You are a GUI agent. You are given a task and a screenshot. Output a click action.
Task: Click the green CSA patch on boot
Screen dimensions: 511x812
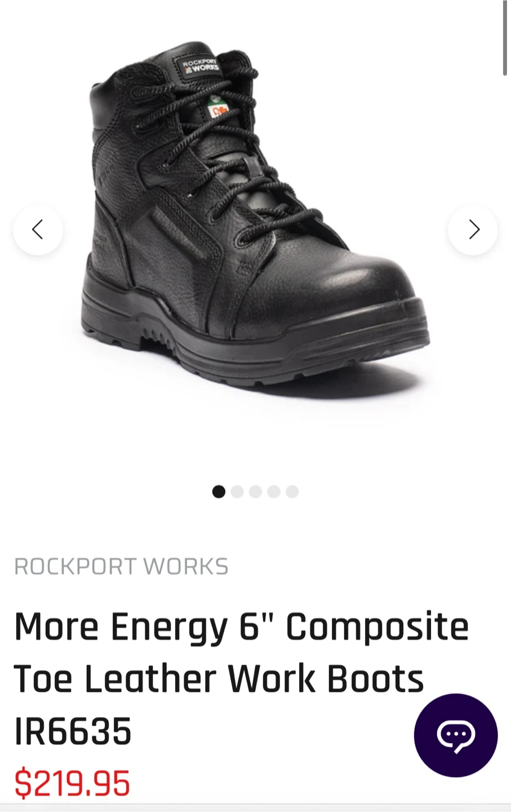click(x=217, y=106)
